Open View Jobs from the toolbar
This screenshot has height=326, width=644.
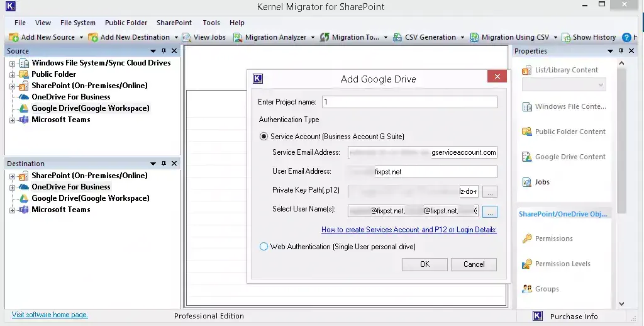pyautogui.click(x=204, y=37)
